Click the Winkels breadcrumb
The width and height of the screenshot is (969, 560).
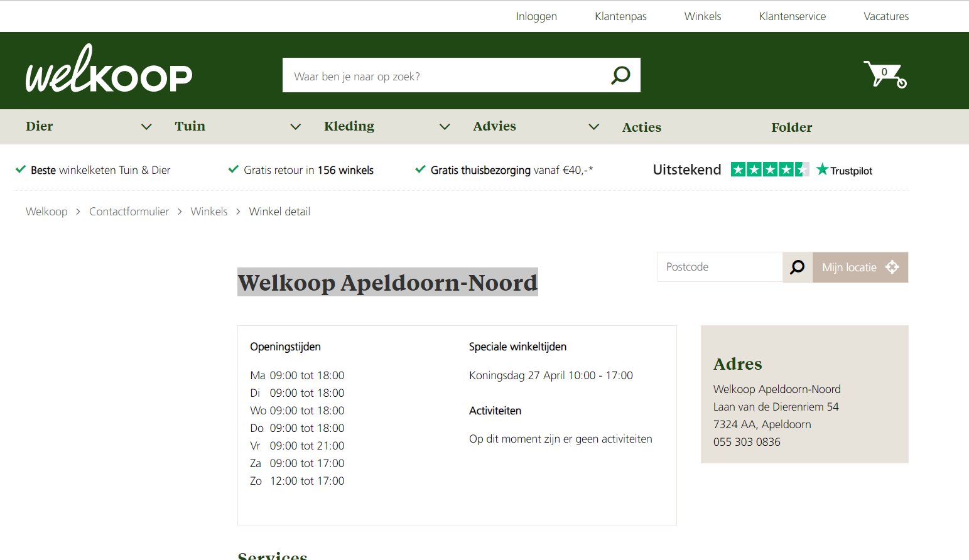(x=209, y=212)
